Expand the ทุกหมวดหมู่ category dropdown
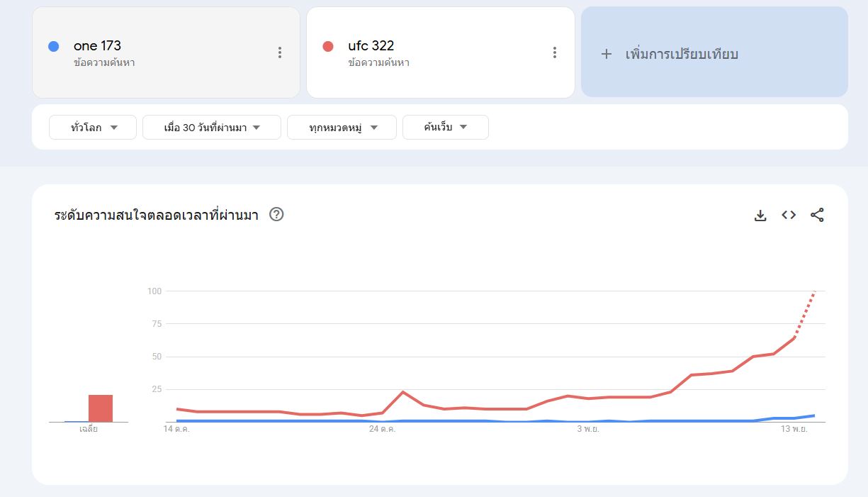Image resolution: width=868 pixels, height=497 pixels. (x=342, y=128)
